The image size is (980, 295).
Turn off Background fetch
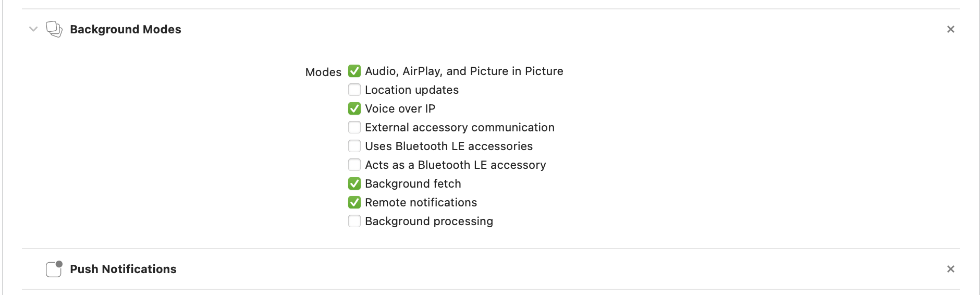pyautogui.click(x=354, y=183)
